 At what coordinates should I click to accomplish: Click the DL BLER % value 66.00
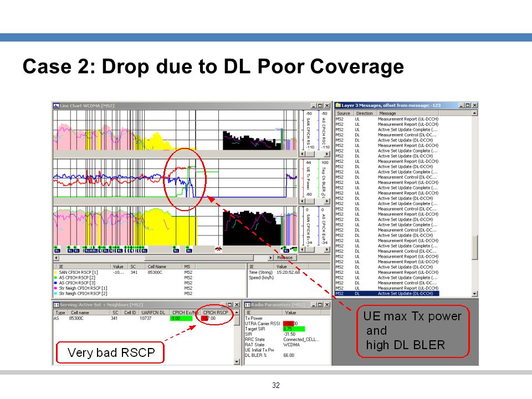289,355
